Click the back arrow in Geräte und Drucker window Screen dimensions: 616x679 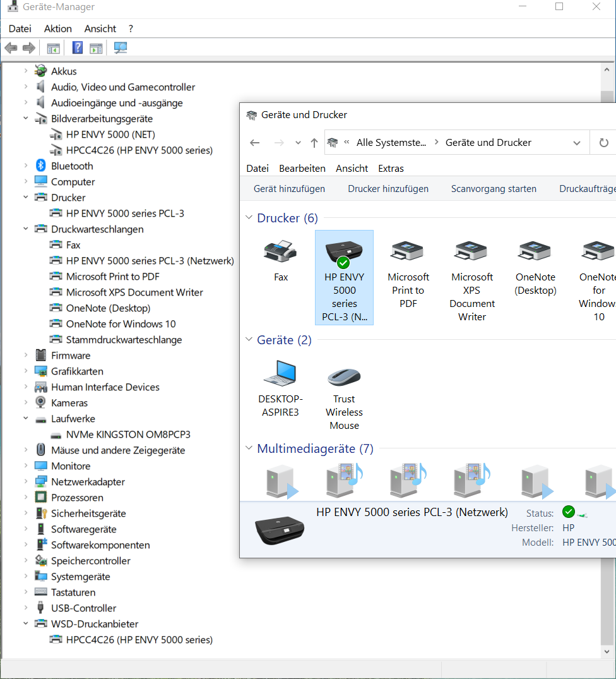255,143
